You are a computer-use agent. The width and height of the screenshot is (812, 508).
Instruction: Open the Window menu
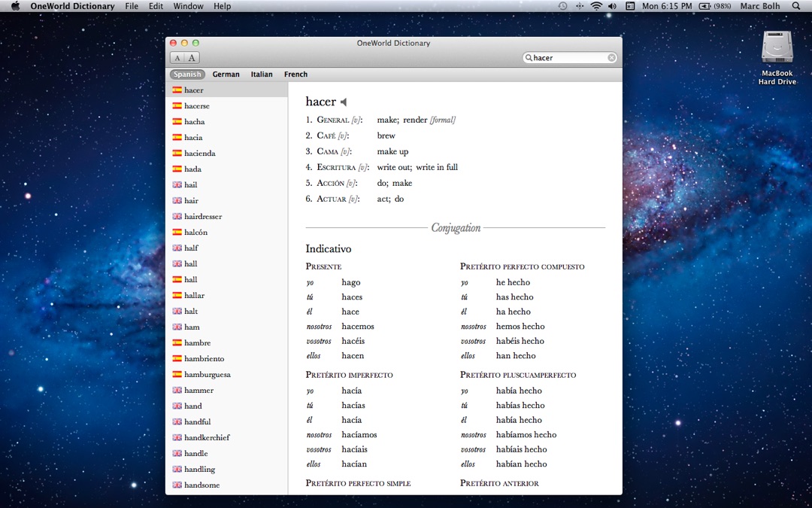[188, 6]
